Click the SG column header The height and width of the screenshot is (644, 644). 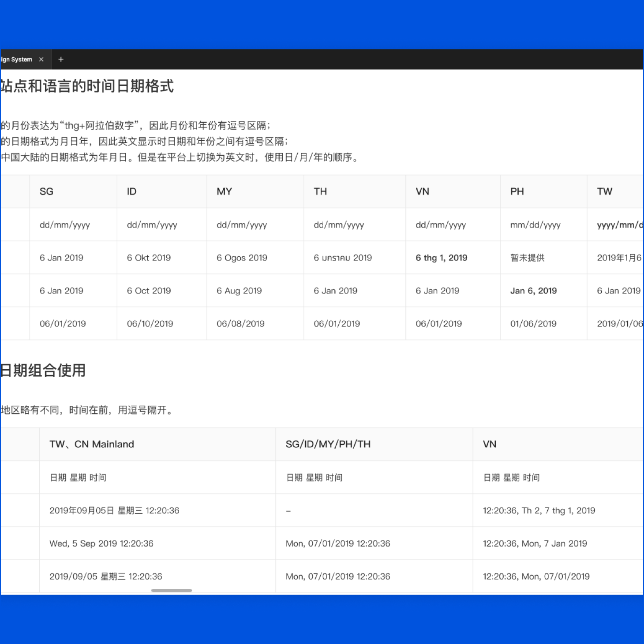coord(73,191)
